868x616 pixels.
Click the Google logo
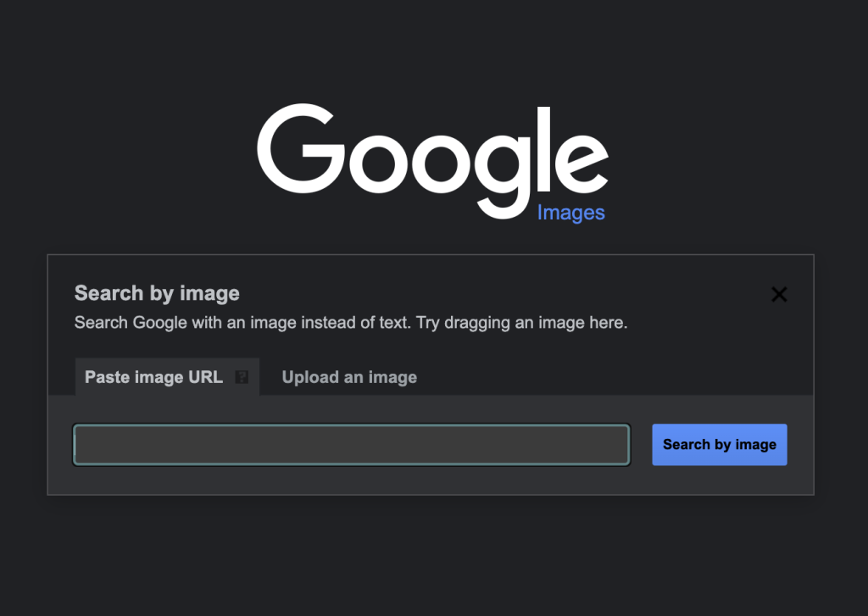(432, 161)
